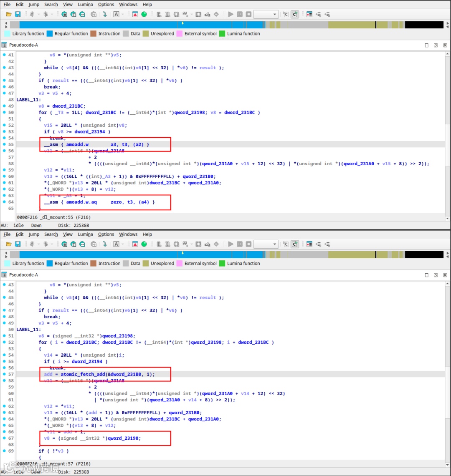Click the bottom window's navigation band olive region

tap(352, 255)
